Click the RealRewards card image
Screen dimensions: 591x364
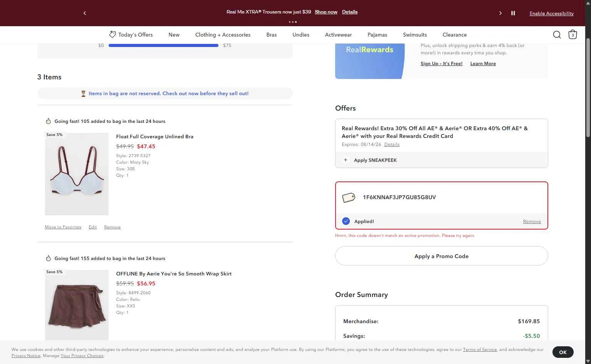370,61
